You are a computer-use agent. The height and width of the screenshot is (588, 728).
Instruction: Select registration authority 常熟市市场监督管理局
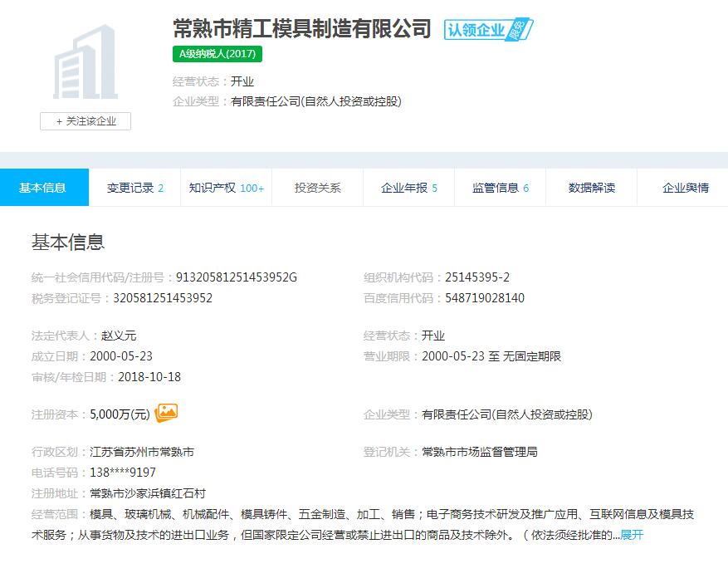480,452
